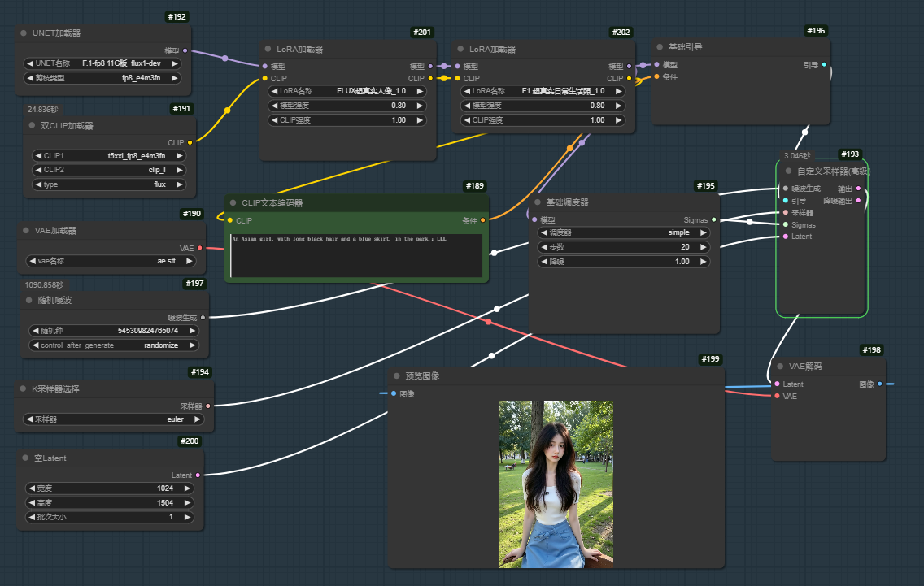Increase 步数 with its right arrow

[704, 247]
